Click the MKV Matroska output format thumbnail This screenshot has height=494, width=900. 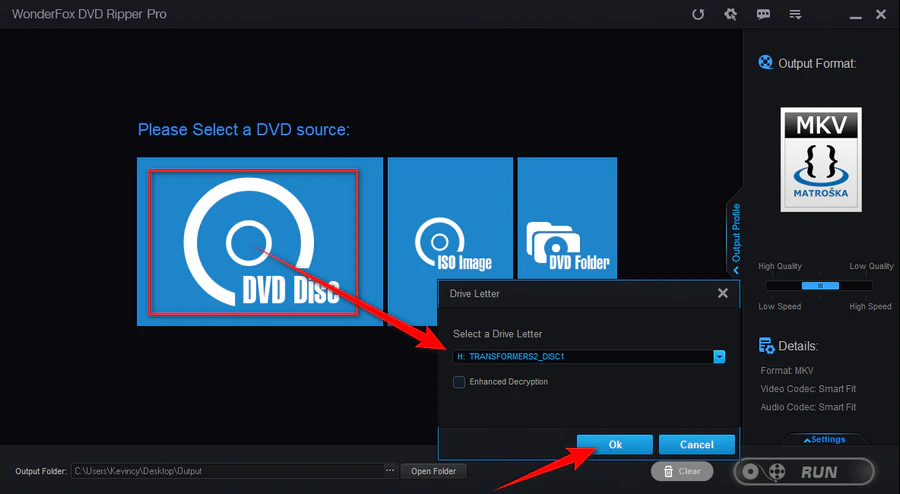click(821, 160)
